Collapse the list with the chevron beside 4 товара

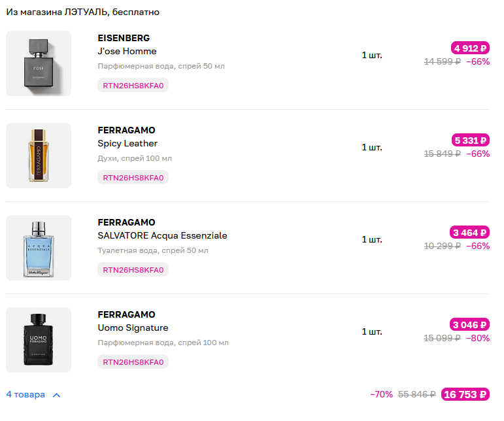[x=56, y=395]
